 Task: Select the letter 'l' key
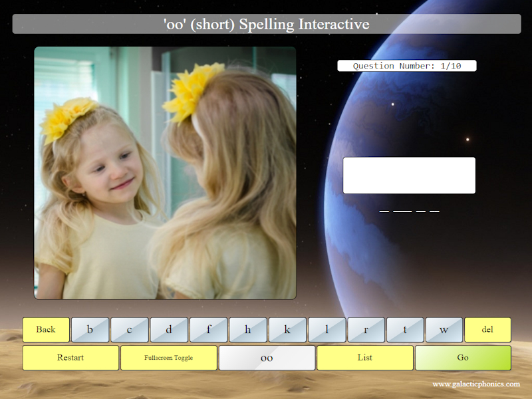327,329
